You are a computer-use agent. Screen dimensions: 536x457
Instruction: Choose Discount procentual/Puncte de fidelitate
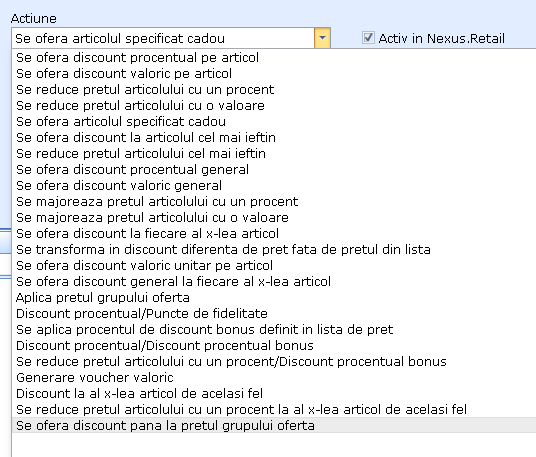pos(274,313)
